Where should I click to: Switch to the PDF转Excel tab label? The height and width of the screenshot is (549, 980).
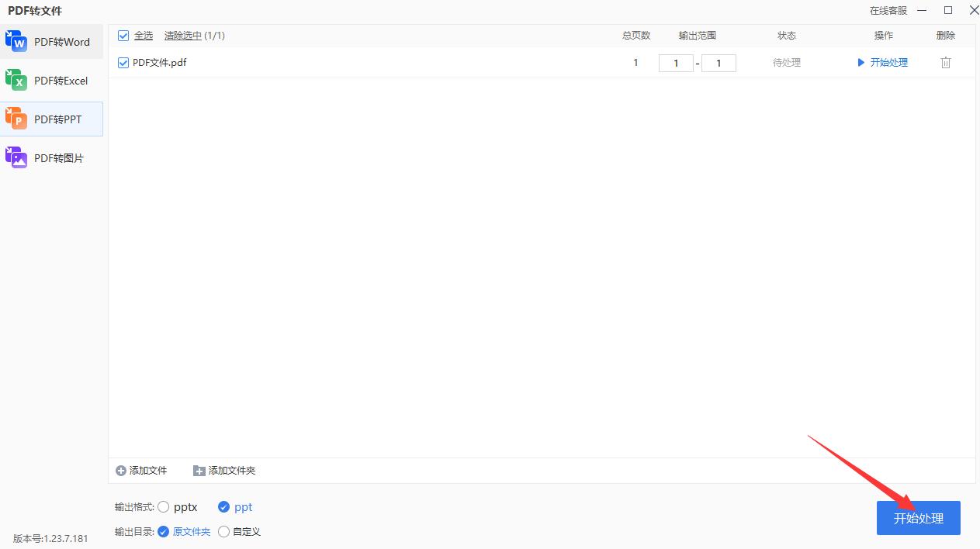click(61, 81)
